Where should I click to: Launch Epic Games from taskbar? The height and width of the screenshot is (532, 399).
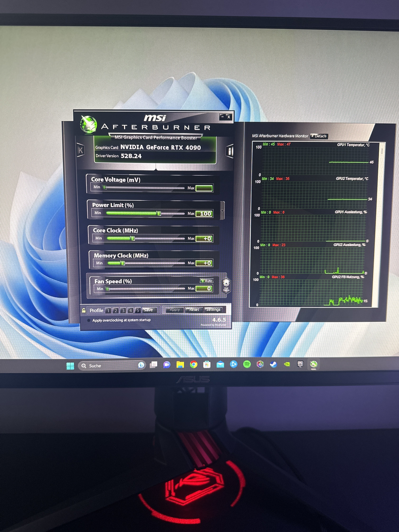300,364
